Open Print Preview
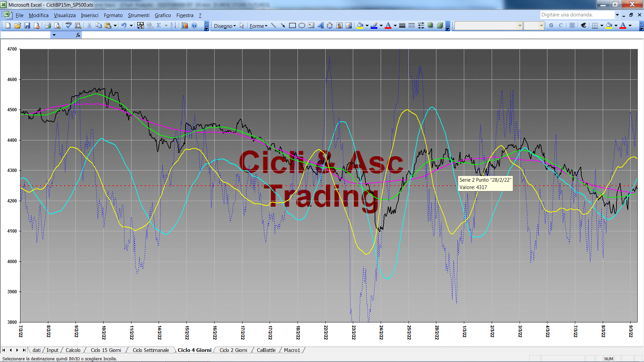 tap(57, 25)
